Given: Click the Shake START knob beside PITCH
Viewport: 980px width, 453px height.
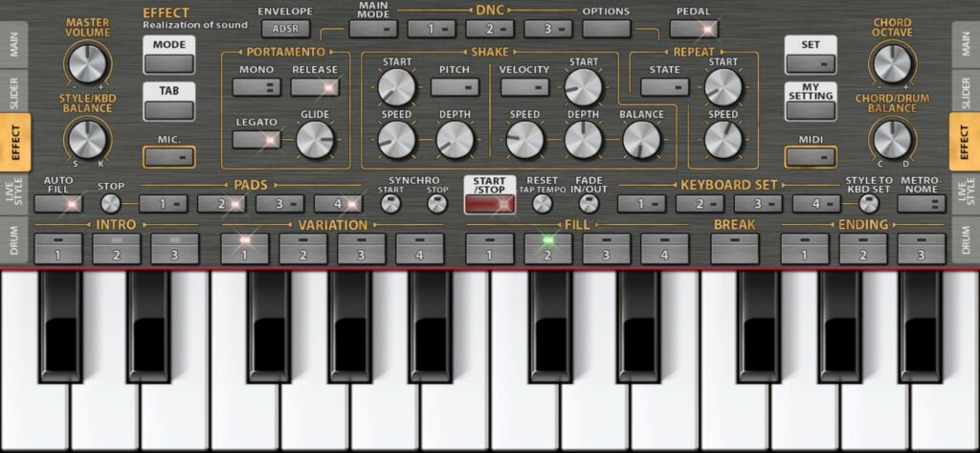Looking at the screenshot, I should (x=397, y=87).
